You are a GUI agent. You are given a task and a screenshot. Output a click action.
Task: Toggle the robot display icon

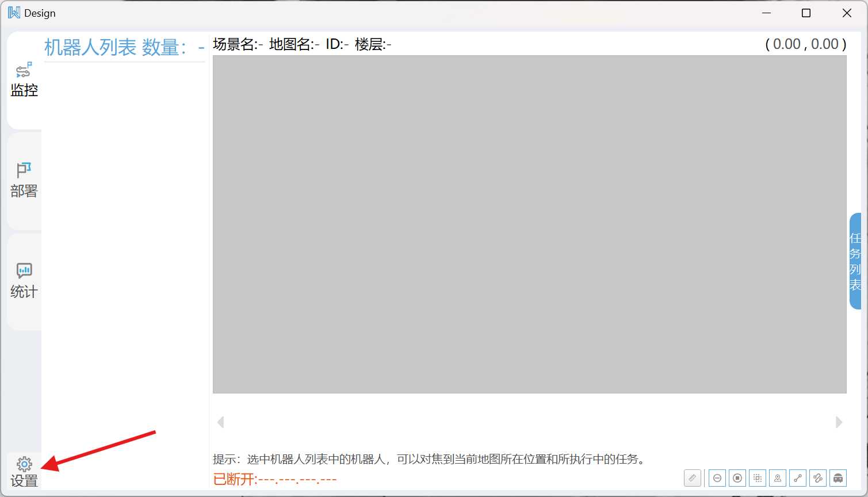point(838,478)
